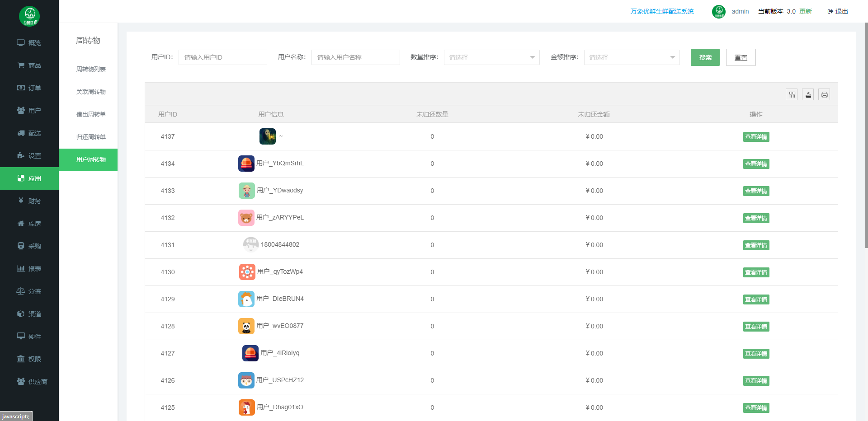868x421 pixels.
Task: Click user name 用户_DIeBRUN4
Action: (x=280, y=299)
